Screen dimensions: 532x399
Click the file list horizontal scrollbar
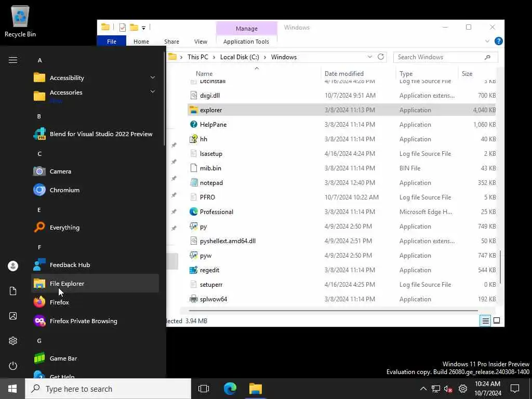(333, 310)
